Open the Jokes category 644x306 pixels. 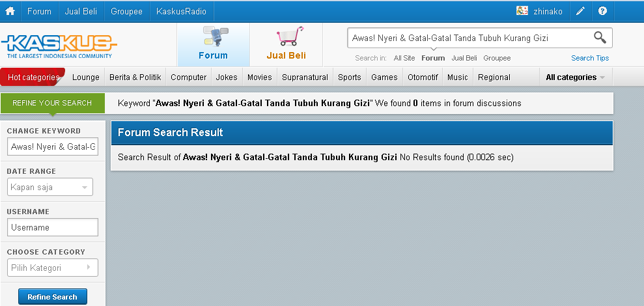(x=227, y=77)
